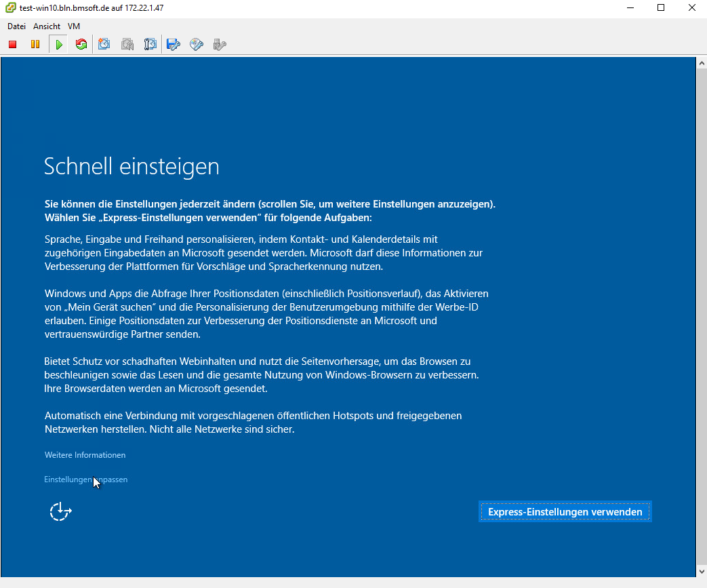Click the red-green reset VM icon

tap(81, 44)
